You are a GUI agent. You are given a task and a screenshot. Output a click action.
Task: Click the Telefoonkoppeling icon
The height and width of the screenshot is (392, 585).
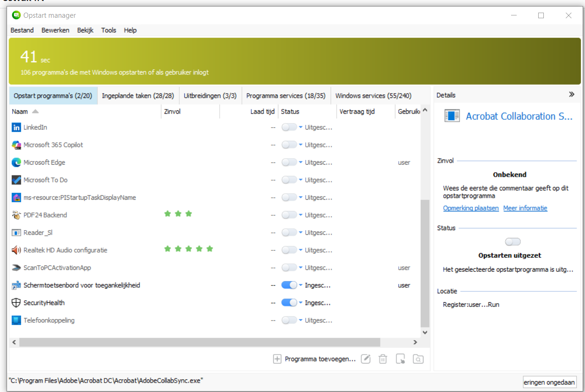pyautogui.click(x=16, y=320)
